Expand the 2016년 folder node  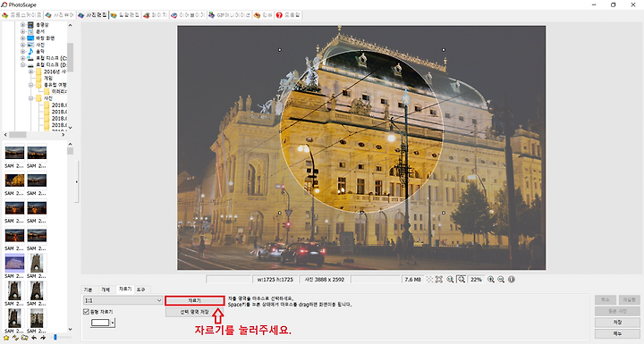30,71
